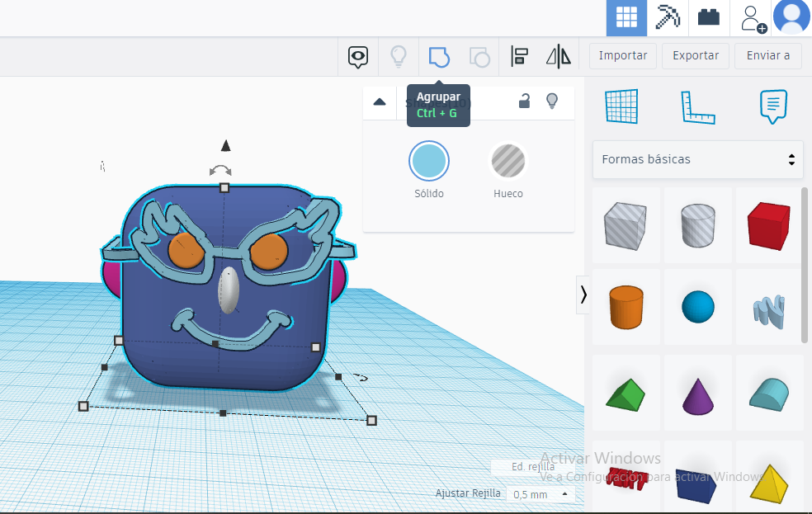Click the show-all lightbulb in the toolbar
This screenshot has height=514, width=812.
pos(399,56)
